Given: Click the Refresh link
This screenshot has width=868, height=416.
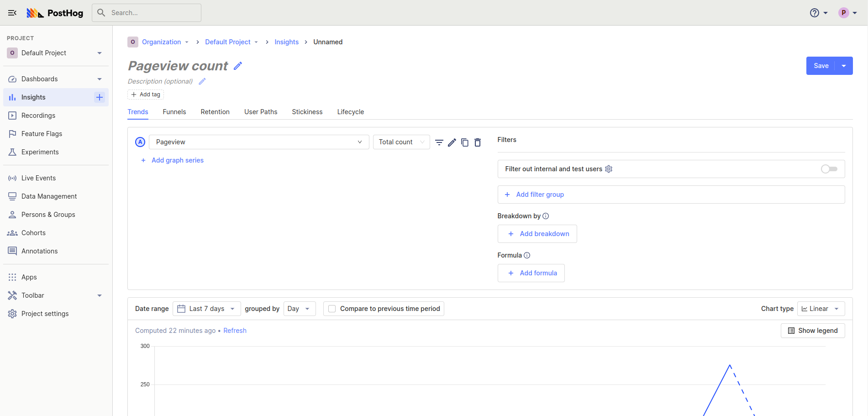Looking at the screenshot, I should coord(235,331).
